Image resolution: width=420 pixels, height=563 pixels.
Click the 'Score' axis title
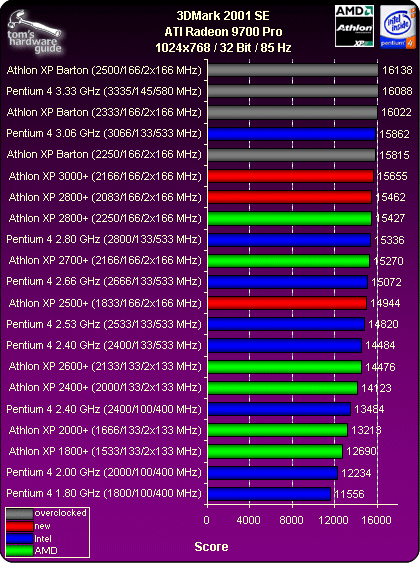coord(211,547)
